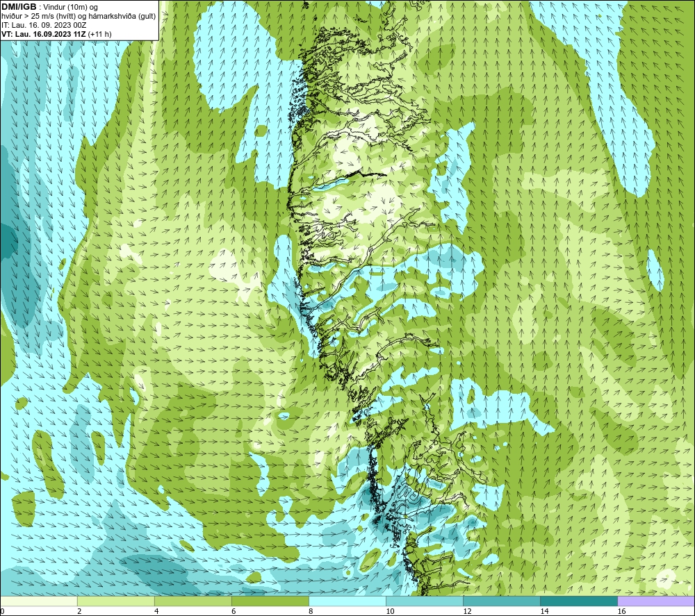Screen dimensions: 695x616
Task: Click the legend scale label "10"
Action: coord(390,612)
